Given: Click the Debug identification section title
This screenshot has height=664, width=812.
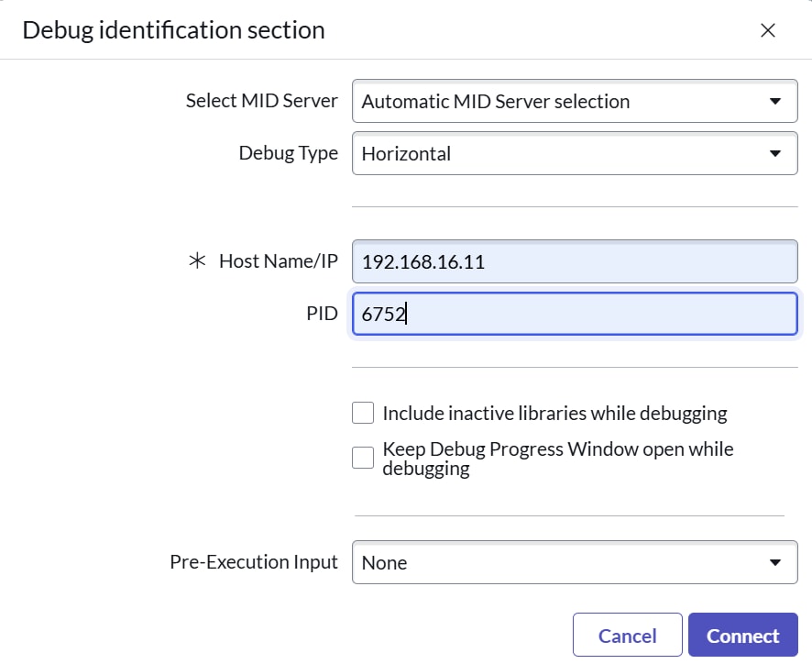Looking at the screenshot, I should pos(173,30).
